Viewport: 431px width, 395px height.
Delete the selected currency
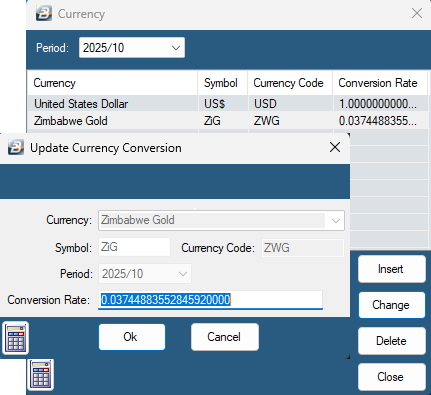(x=392, y=341)
